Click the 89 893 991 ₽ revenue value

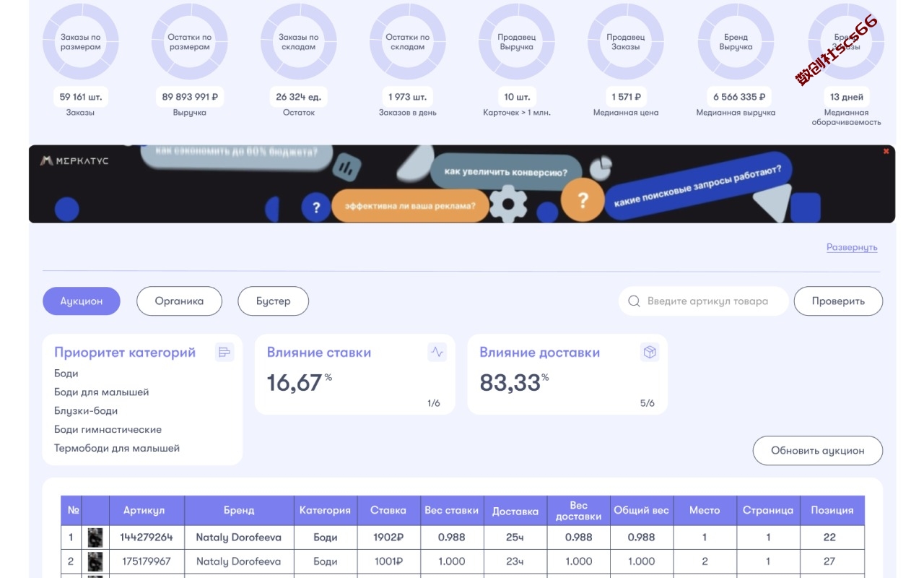tap(190, 97)
